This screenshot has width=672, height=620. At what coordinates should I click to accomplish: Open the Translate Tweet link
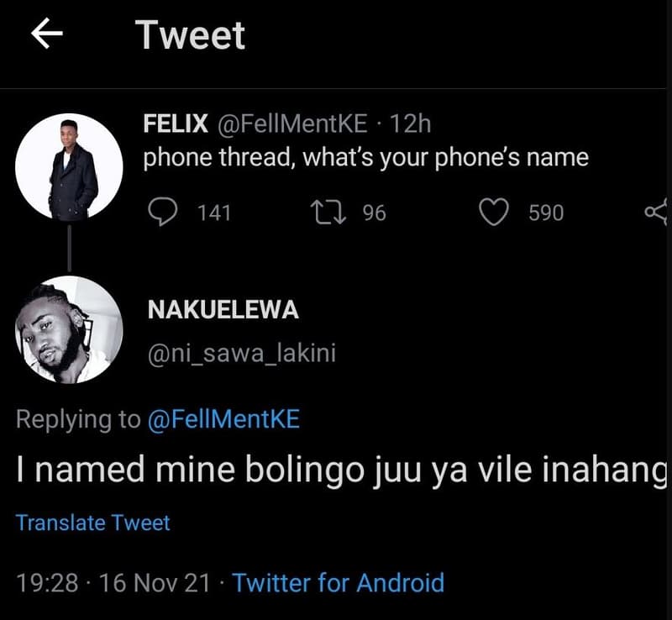coord(92,522)
